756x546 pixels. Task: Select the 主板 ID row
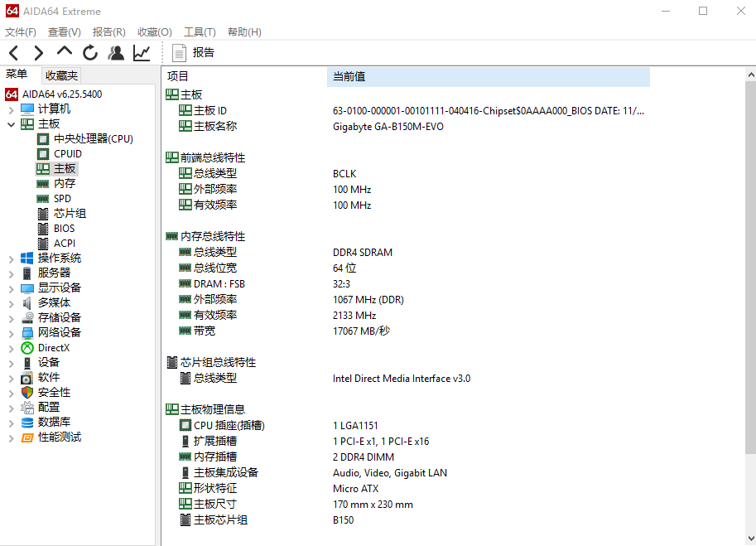point(408,111)
